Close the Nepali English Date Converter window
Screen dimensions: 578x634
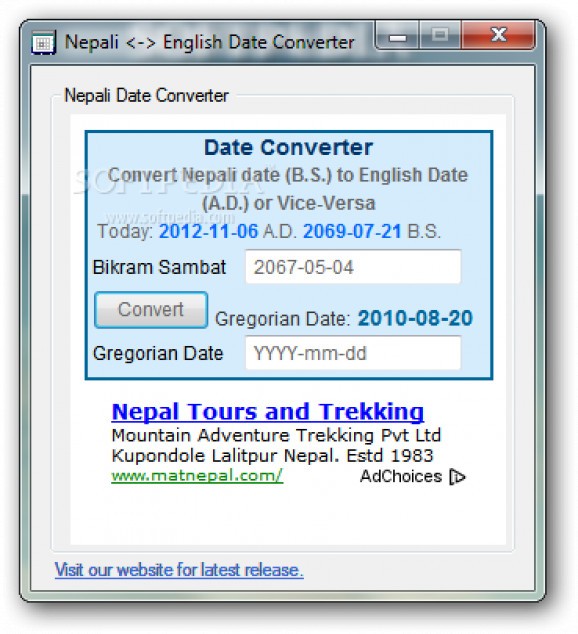[498, 36]
